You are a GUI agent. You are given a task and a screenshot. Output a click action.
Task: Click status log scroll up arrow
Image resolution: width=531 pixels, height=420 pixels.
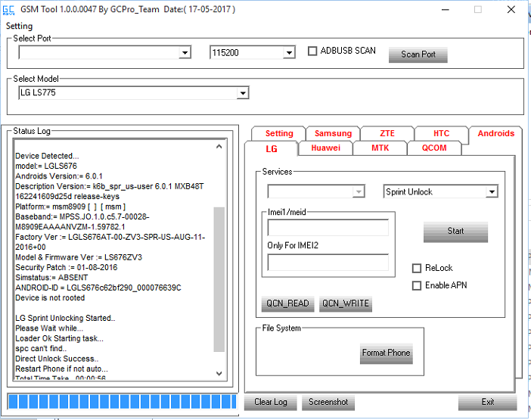[x=219, y=147]
